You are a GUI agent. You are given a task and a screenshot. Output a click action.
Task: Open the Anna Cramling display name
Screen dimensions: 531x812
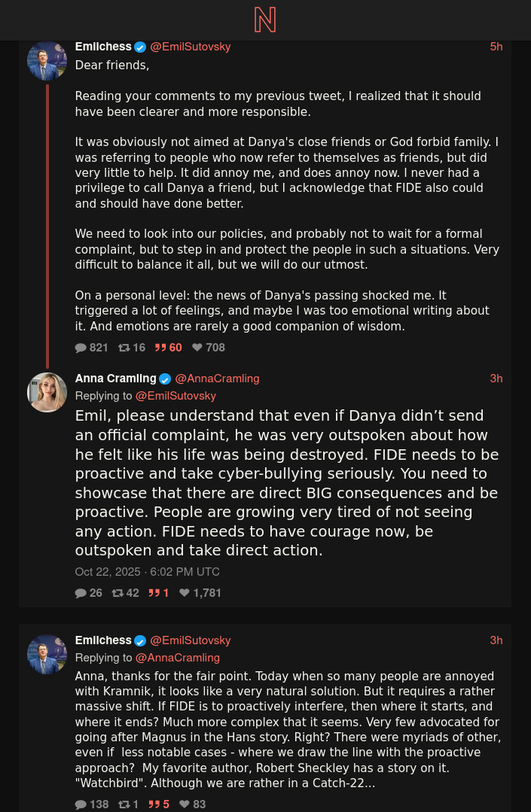[115, 379]
